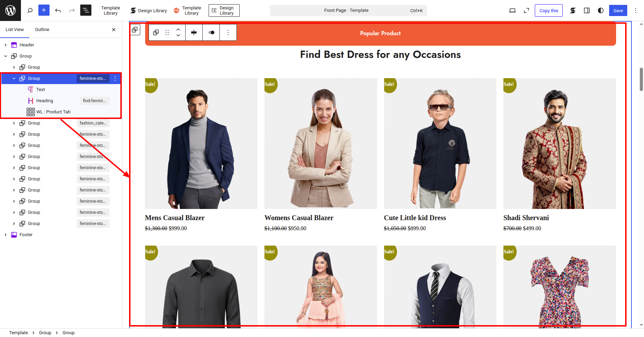This screenshot has height=337, width=644.
Task: Switch to the Outline tab
Action: tap(42, 30)
